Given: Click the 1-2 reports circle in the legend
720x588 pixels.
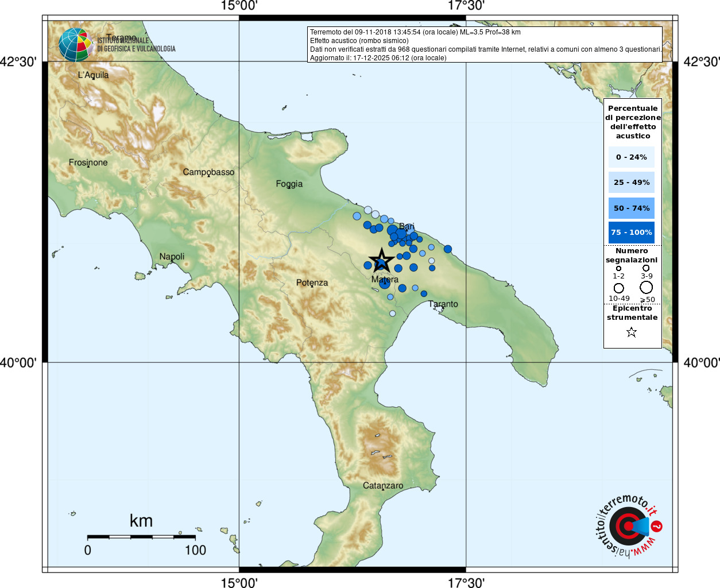Looking at the screenshot, I should [x=618, y=268].
